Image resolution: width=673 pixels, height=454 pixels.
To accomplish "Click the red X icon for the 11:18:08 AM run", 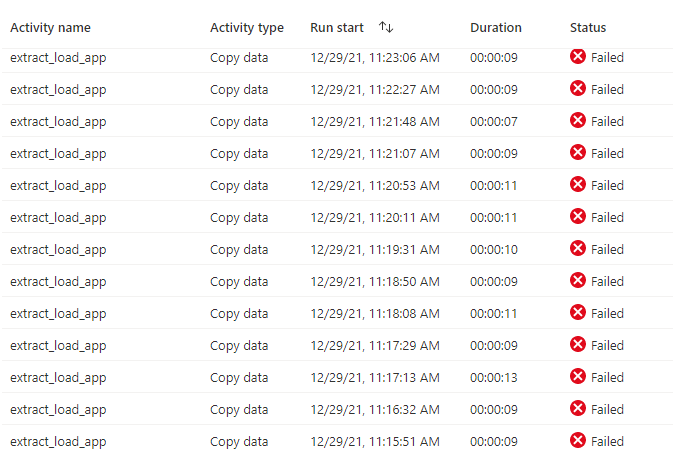I will (578, 312).
